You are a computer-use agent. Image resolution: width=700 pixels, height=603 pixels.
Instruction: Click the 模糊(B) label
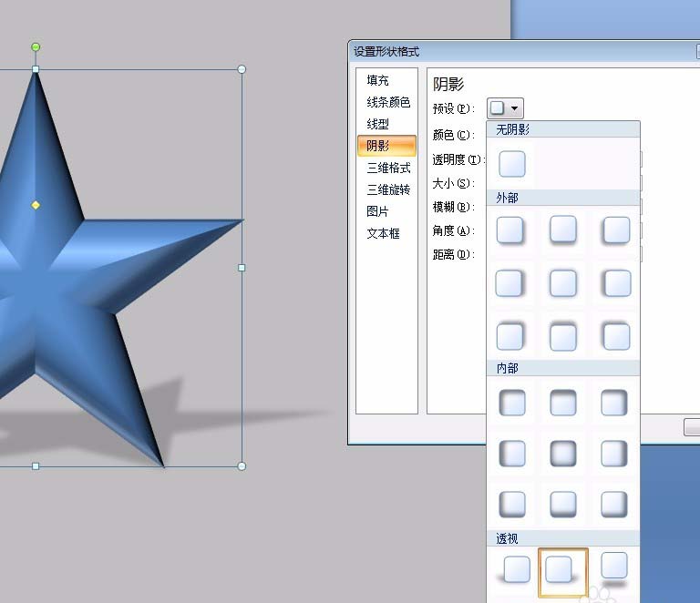pos(454,207)
